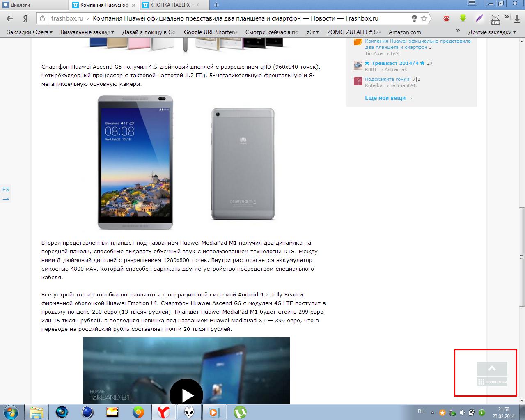Reload the page using the address bar icon
This screenshot has height=420, width=525.
[x=42, y=18]
